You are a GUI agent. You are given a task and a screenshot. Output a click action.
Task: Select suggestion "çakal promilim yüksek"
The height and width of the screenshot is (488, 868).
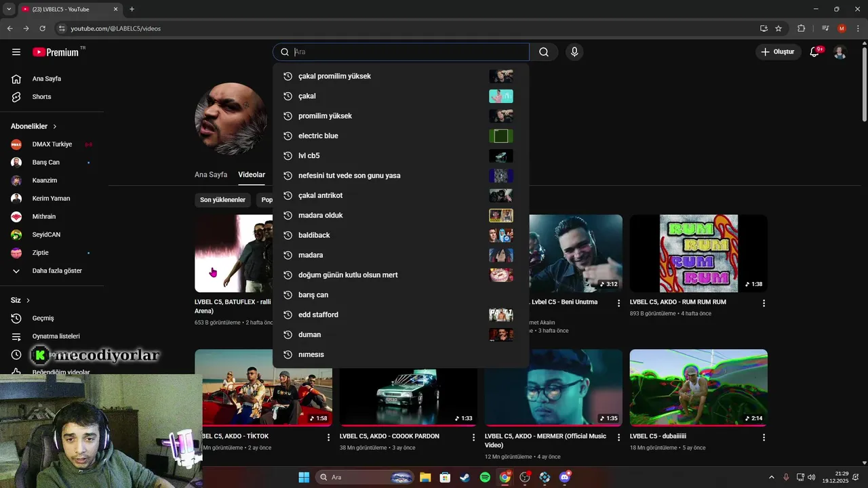pyautogui.click(x=400, y=77)
